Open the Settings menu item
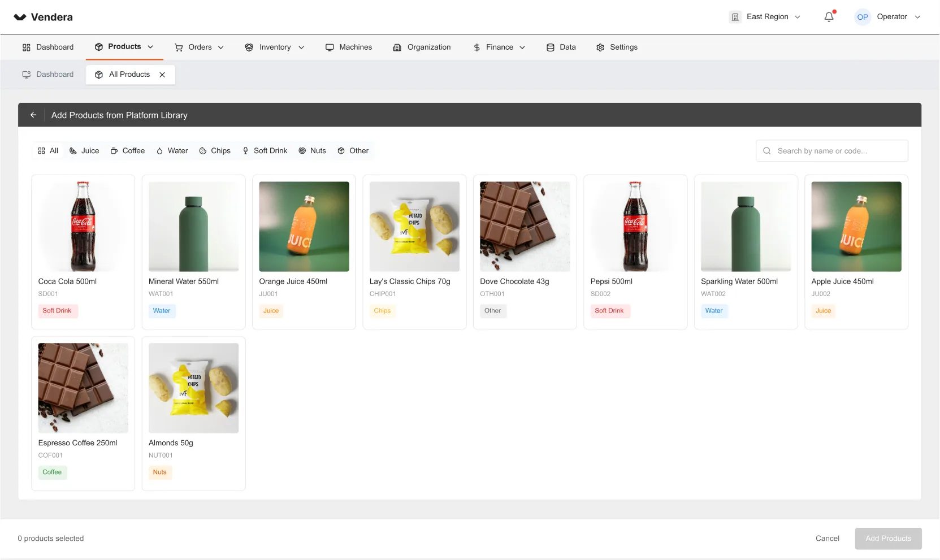 617,47
